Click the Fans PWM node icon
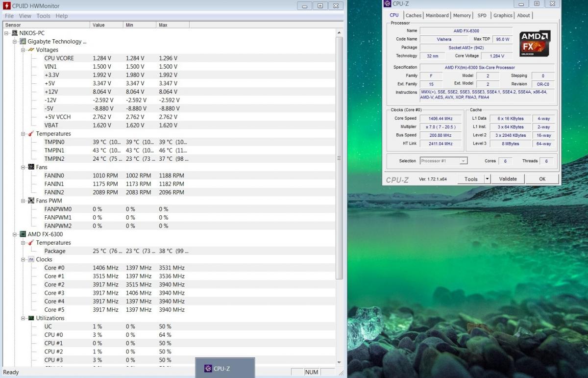The width and height of the screenshot is (588, 378). pos(31,201)
